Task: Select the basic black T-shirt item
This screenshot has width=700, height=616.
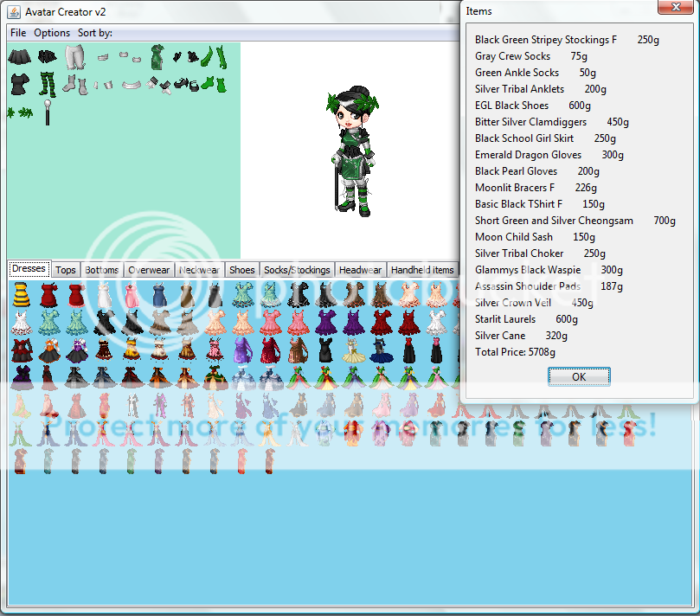Action: point(18,85)
